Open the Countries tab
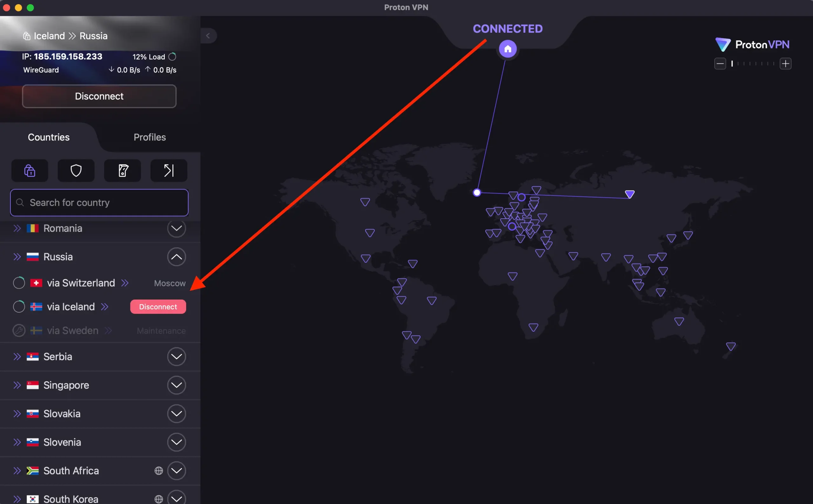The image size is (813, 504). (48, 137)
